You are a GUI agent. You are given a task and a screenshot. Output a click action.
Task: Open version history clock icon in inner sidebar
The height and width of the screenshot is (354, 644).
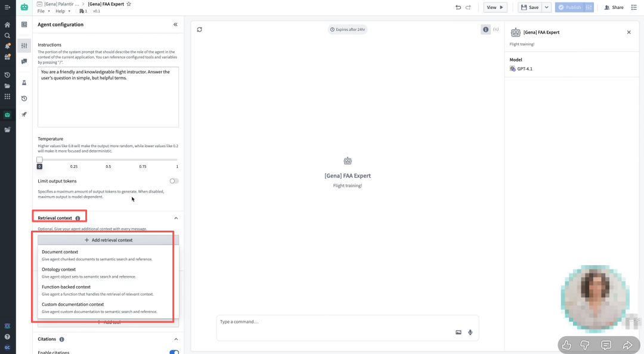[24, 98]
